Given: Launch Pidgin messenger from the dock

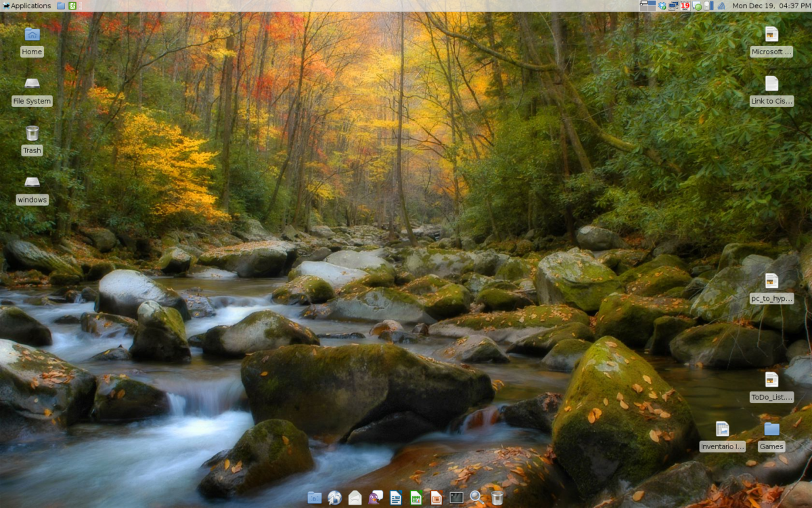Looking at the screenshot, I should point(376,498).
